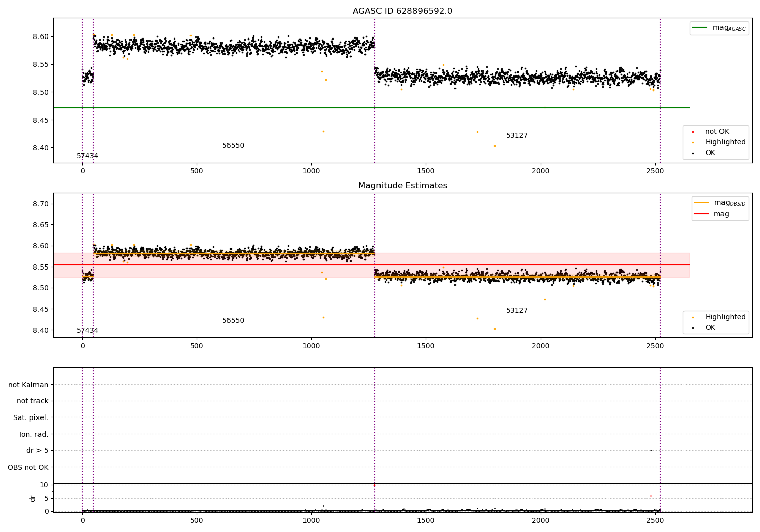Click the orange mag OBSID legend line

tap(701, 203)
